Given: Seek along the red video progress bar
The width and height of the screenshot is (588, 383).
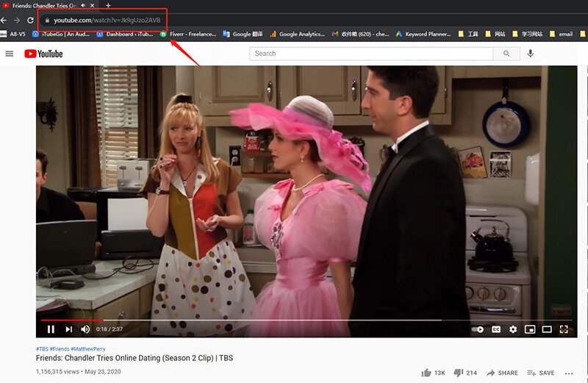Looking at the screenshot, I should 72,320.
